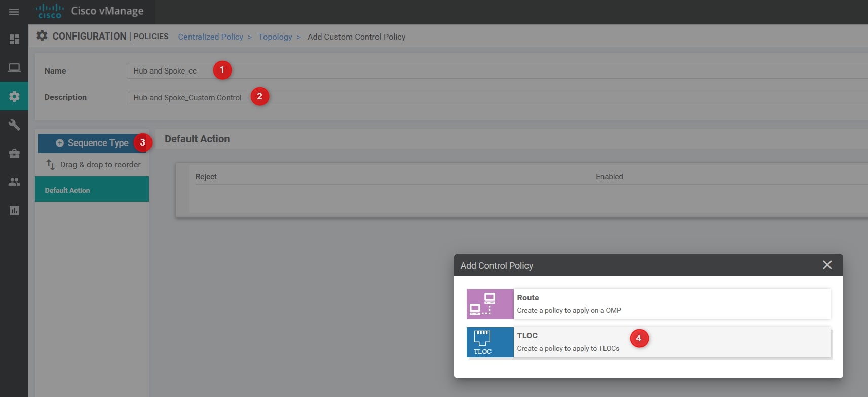This screenshot has height=397, width=868.
Task: Add a new Sequence Type
Action: (x=92, y=143)
